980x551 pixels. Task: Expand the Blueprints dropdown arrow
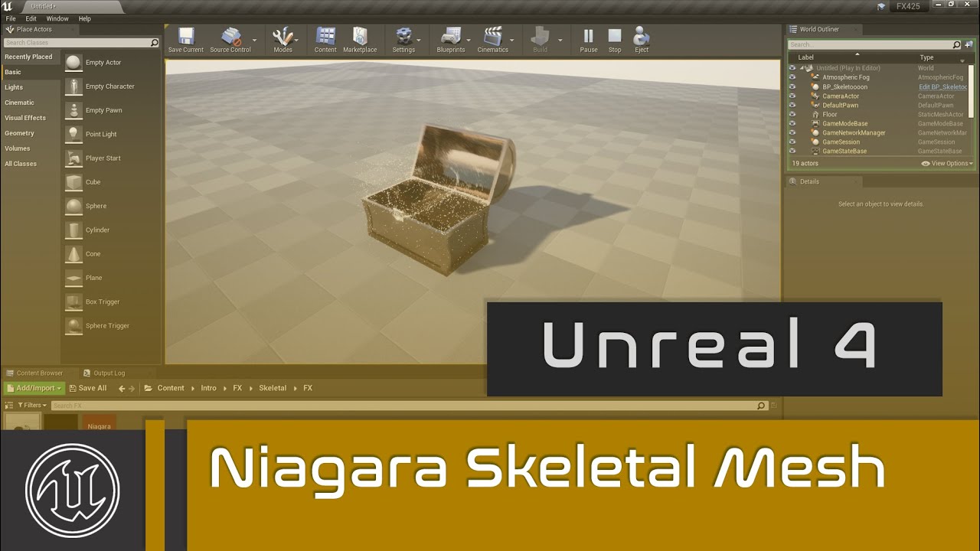468,40
